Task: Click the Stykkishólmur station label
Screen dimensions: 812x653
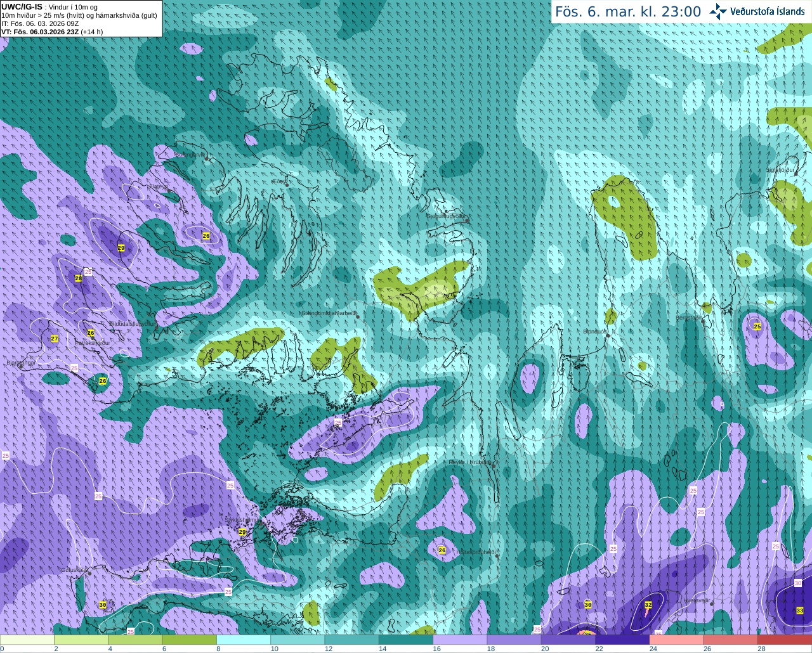Action: point(242,520)
